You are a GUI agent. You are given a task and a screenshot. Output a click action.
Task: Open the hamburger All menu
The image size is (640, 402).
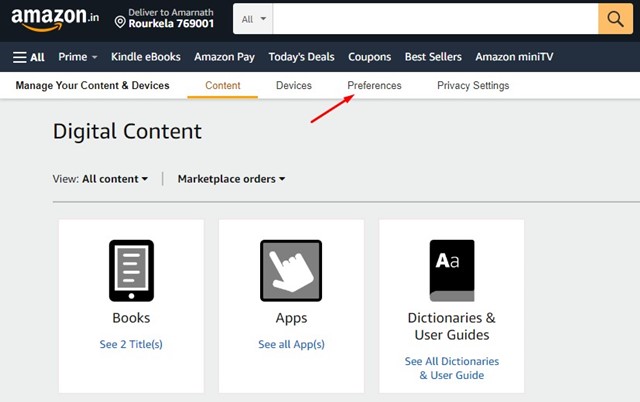(28, 57)
